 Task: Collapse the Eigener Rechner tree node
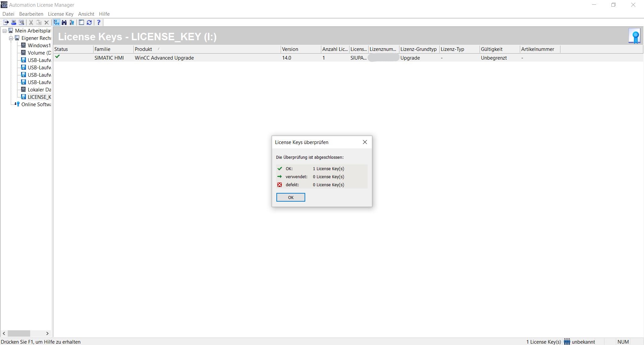11,38
